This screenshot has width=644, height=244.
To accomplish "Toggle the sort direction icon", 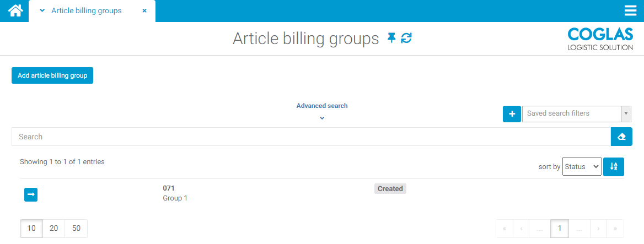I will [614, 166].
